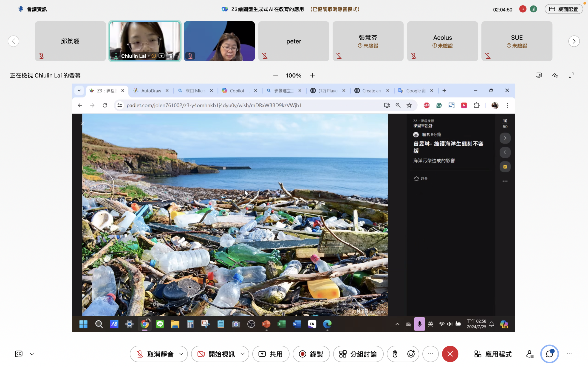
Task: Click the closed captions CC icon
Action: (x=19, y=354)
